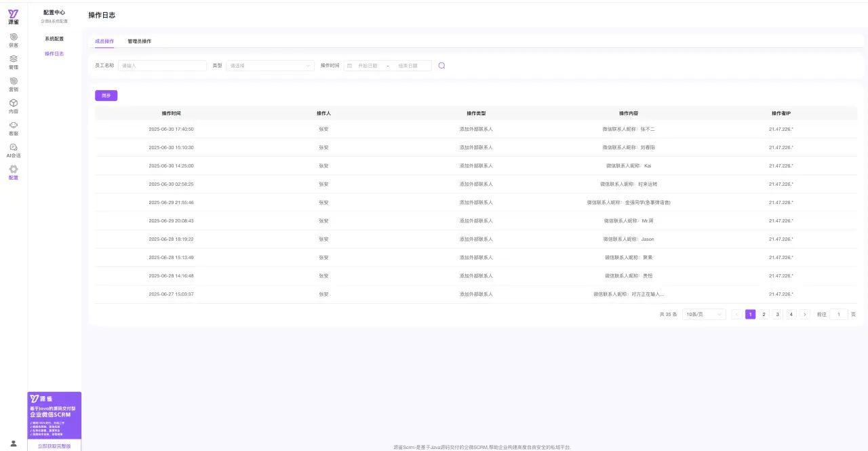The height and width of the screenshot is (451, 868).
Task: Open the user profile avatar icon
Action: 14,444
